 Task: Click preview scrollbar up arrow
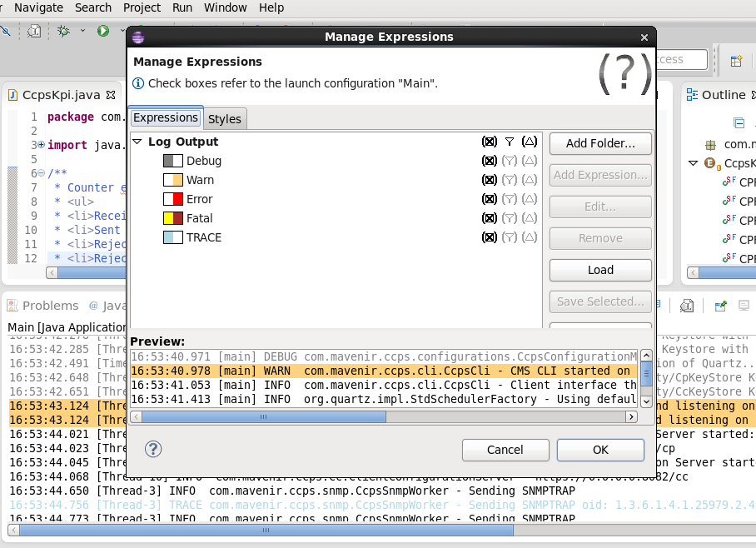[647, 356]
